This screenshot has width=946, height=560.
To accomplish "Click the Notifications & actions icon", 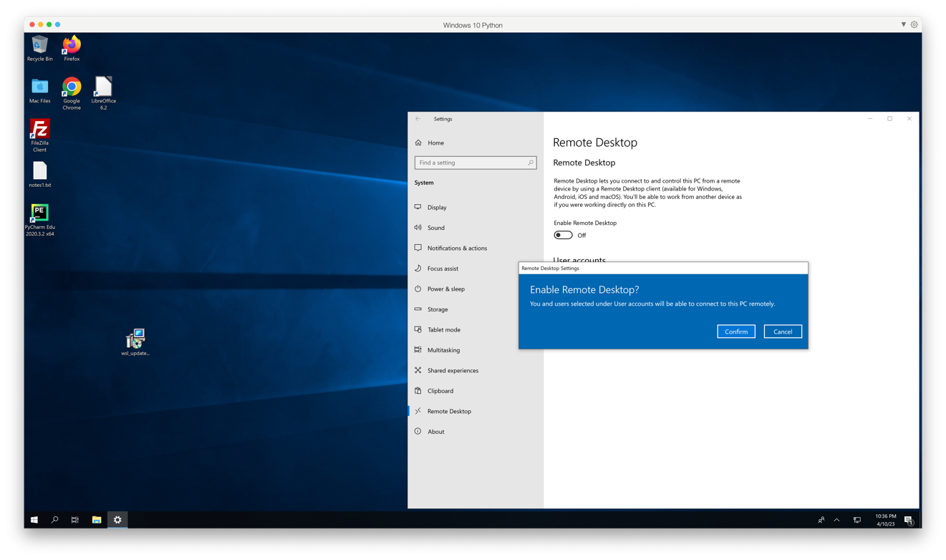I will (x=418, y=248).
